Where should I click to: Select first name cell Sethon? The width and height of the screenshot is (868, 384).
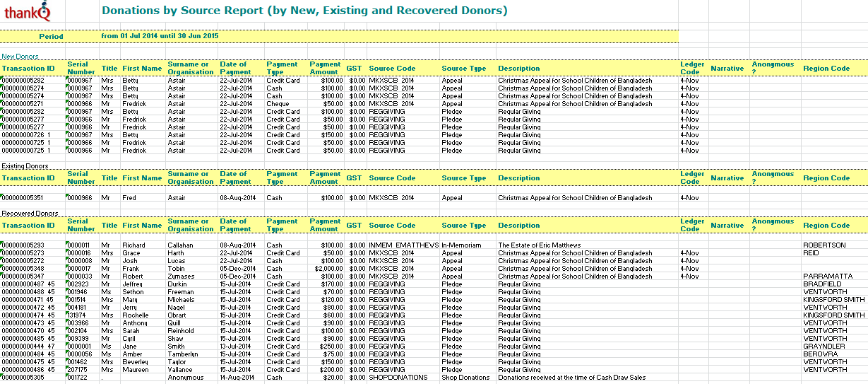click(132, 292)
